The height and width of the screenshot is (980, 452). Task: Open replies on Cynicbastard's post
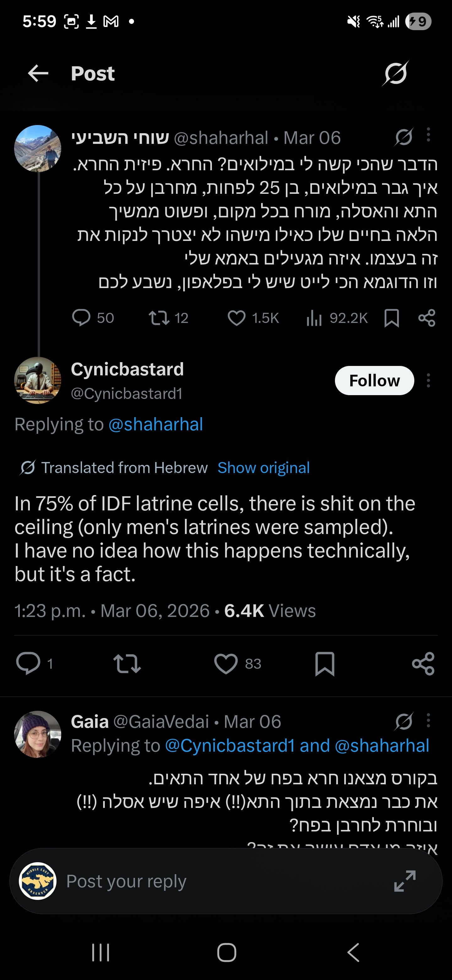[28, 664]
